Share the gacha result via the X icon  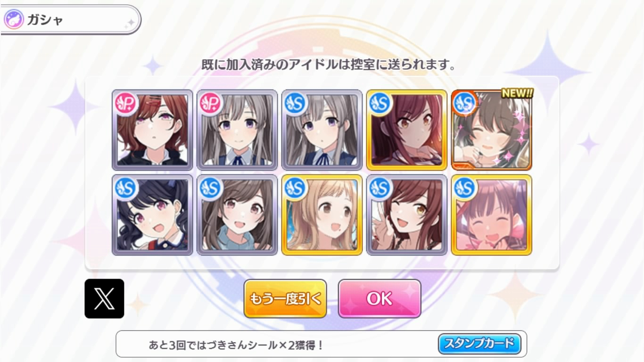[x=104, y=298]
